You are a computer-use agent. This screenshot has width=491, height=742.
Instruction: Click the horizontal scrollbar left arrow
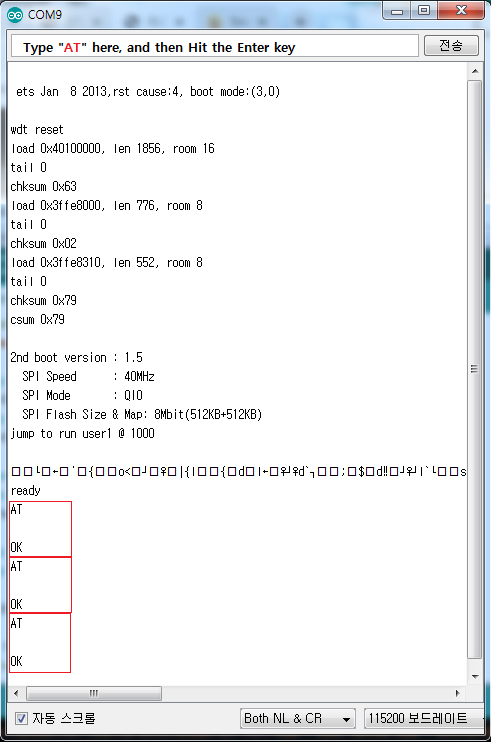(x=17, y=693)
